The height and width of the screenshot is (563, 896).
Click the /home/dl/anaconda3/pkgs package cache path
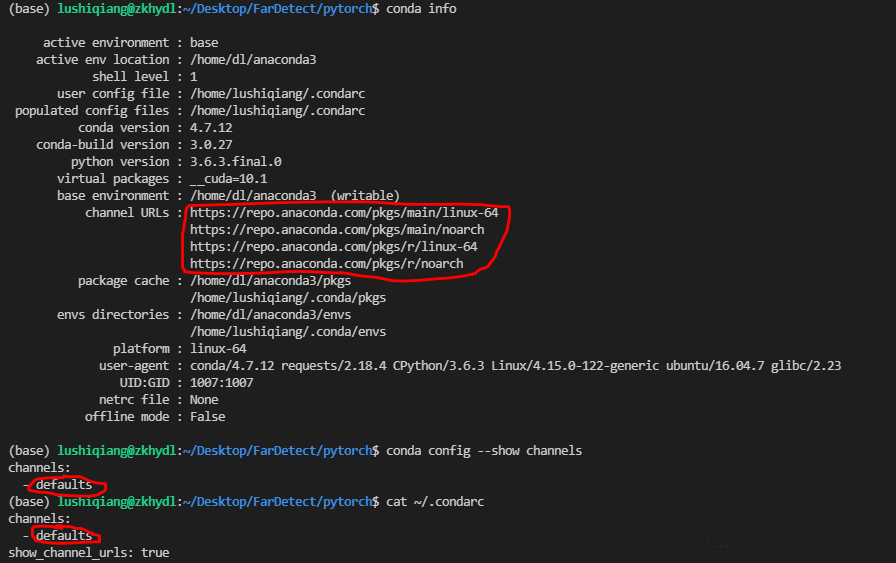pyautogui.click(x=270, y=281)
